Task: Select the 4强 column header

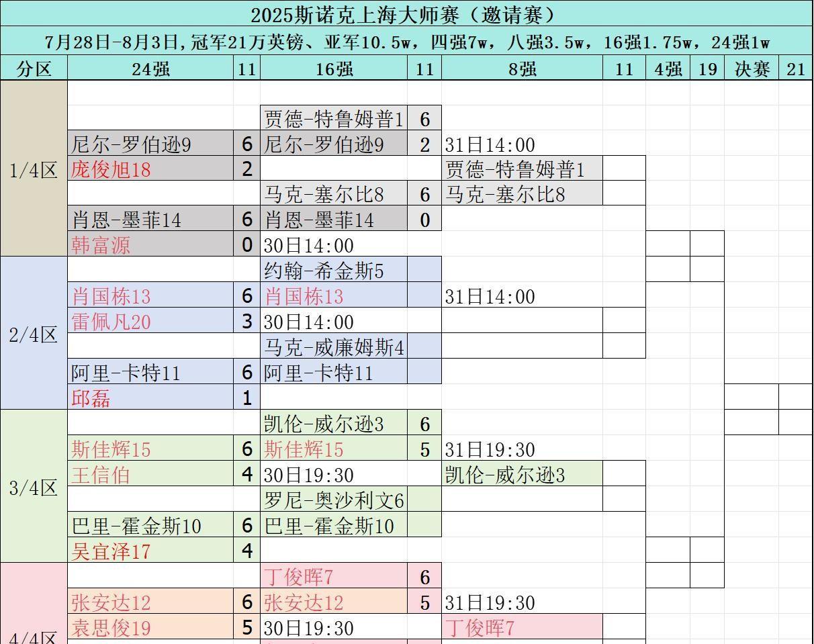Action: [668, 68]
